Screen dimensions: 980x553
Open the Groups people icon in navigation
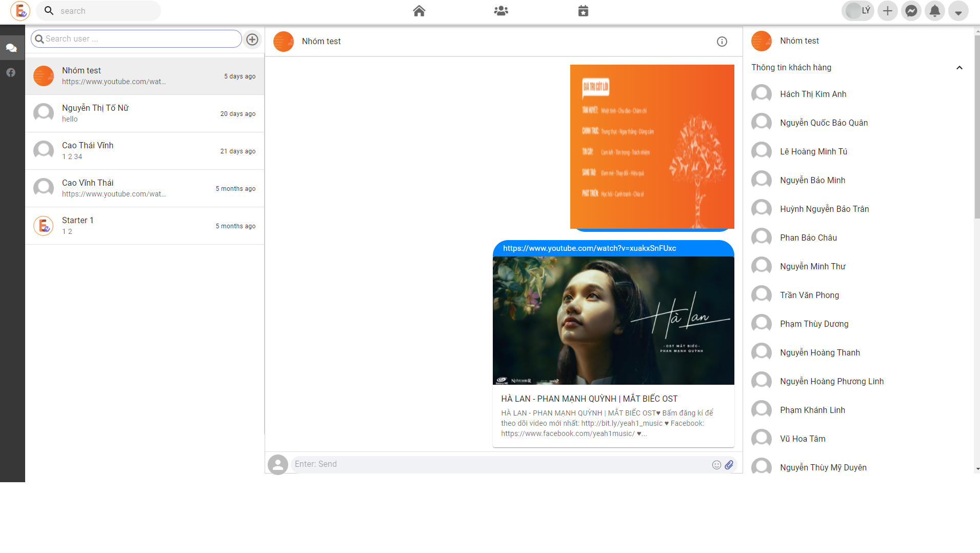click(x=501, y=11)
